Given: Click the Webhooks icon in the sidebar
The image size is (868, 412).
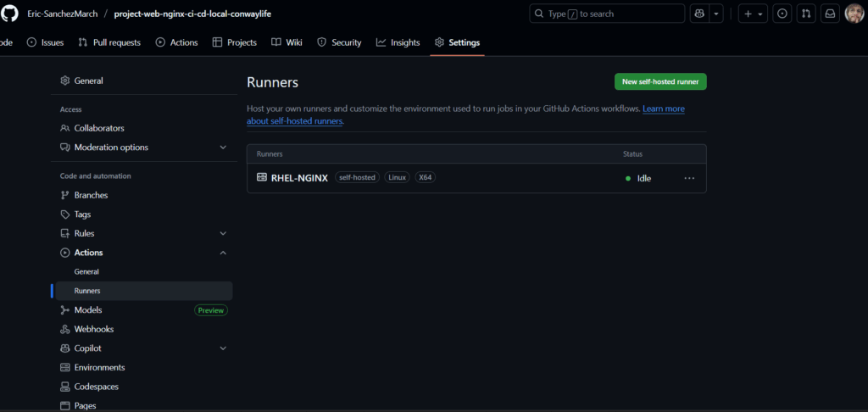Looking at the screenshot, I should click(64, 329).
